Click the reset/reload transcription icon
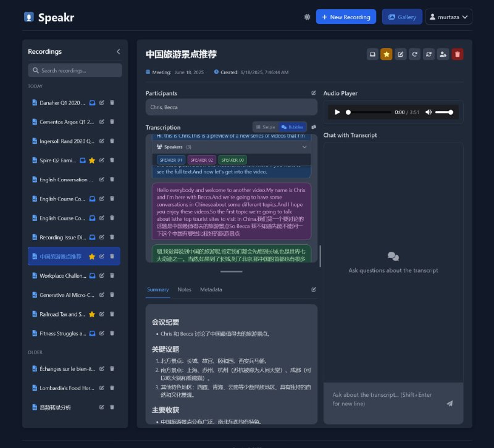 [414, 54]
